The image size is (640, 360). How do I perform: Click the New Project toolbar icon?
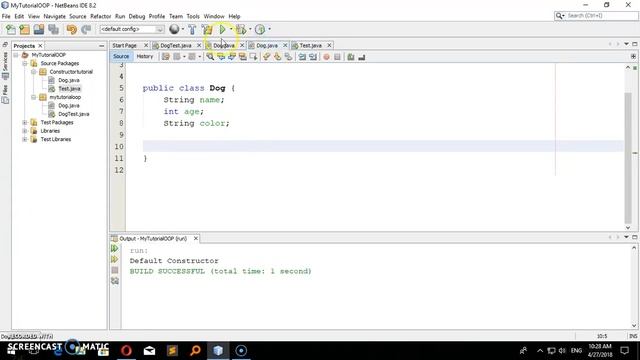coord(24,29)
